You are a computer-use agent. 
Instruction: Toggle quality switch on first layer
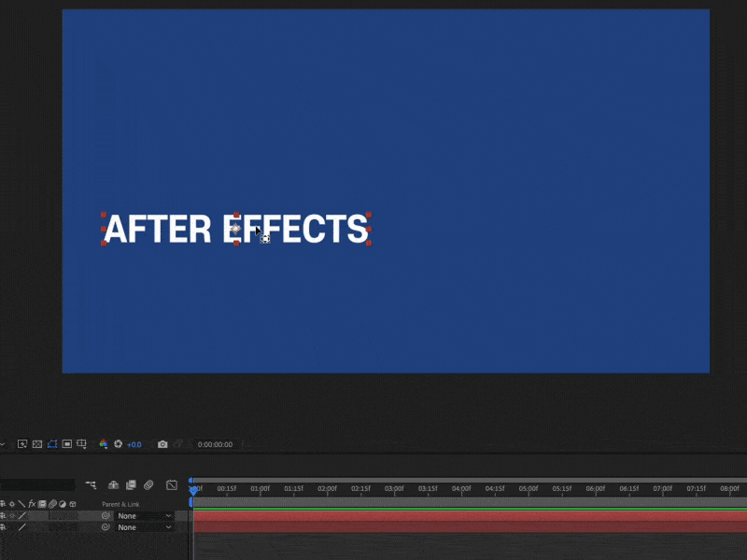tap(21, 516)
